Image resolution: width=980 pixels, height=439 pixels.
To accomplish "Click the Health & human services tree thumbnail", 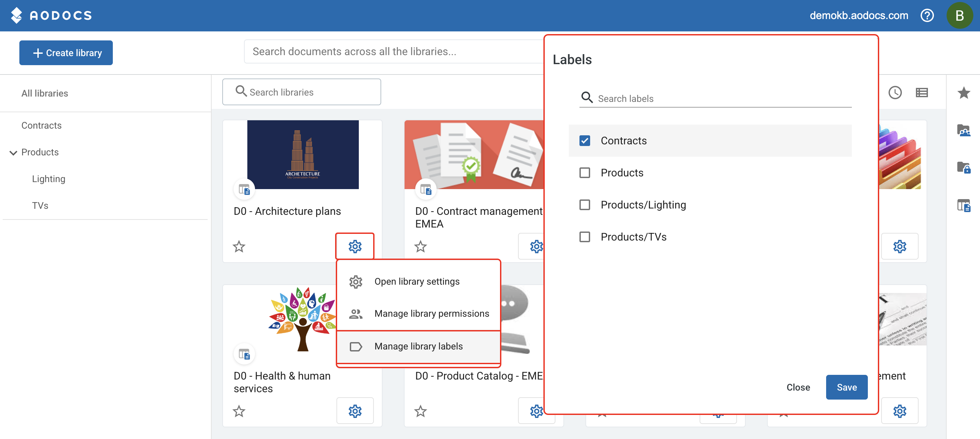I will pyautogui.click(x=302, y=319).
